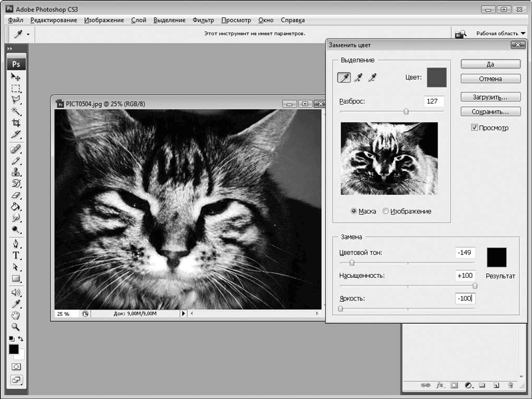The height and width of the screenshot is (399, 532).
Task: Select the Маска radio button
Action: pyautogui.click(x=354, y=211)
